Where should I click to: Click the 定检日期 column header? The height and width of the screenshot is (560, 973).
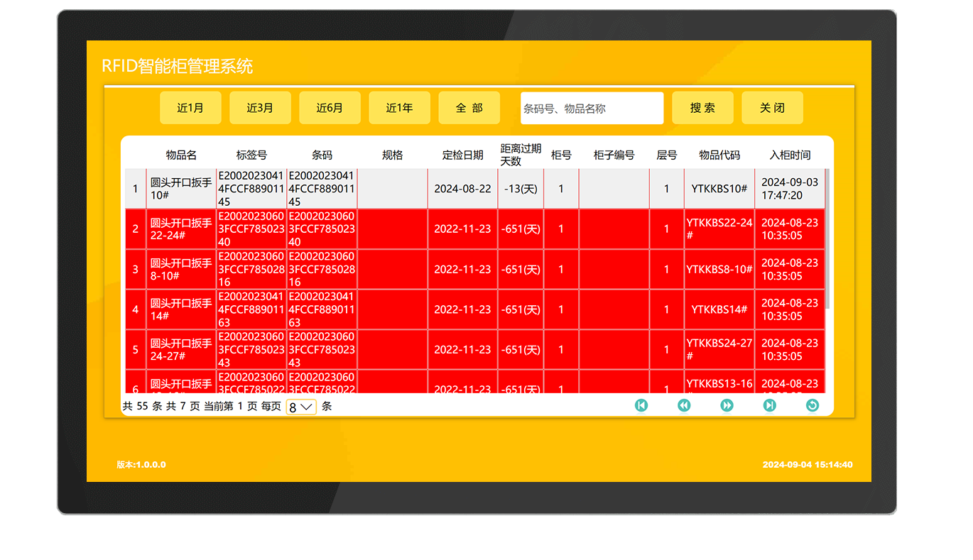(x=462, y=155)
